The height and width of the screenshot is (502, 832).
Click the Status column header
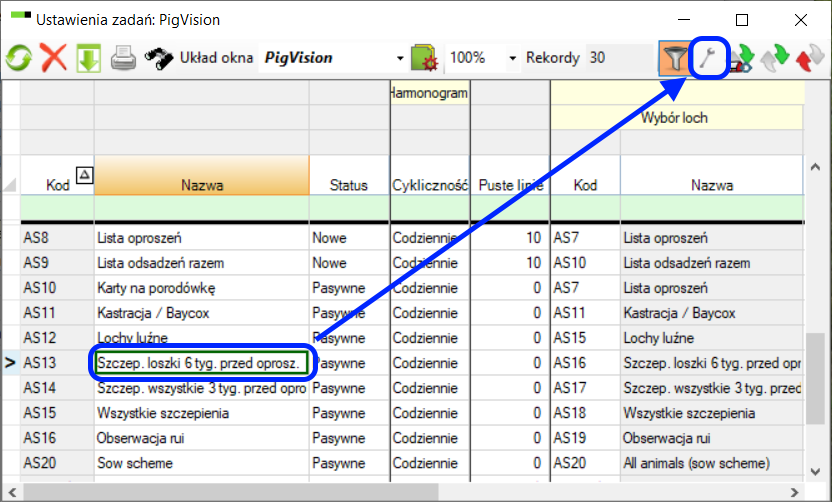(x=349, y=176)
